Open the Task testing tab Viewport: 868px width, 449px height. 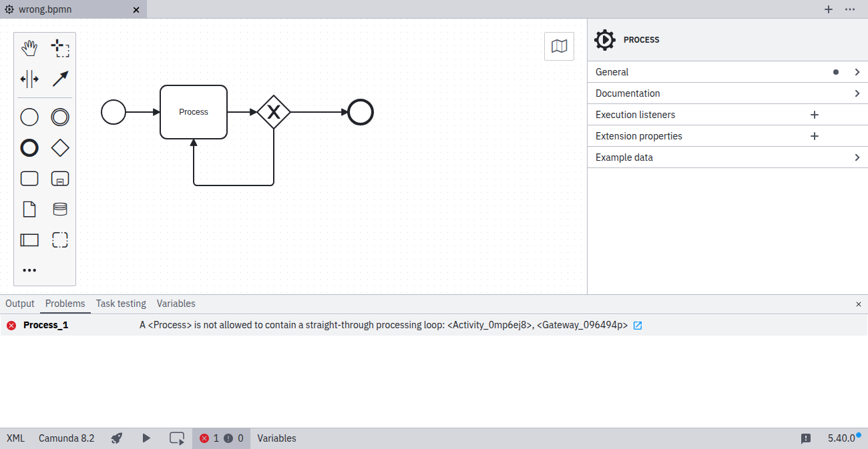tap(121, 304)
